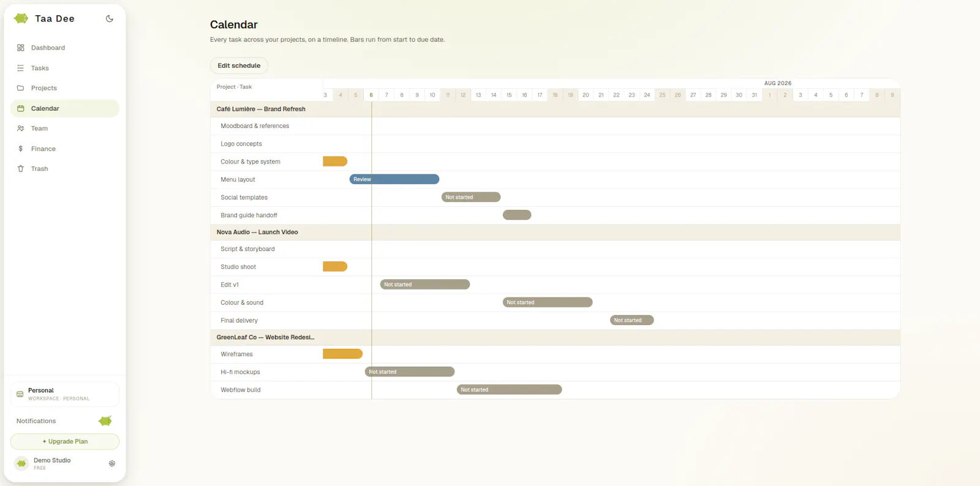Click the Hi-fi mockups Not started bar
The height and width of the screenshot is (486, 980).
pyautogui.click(x=410, y=372)
